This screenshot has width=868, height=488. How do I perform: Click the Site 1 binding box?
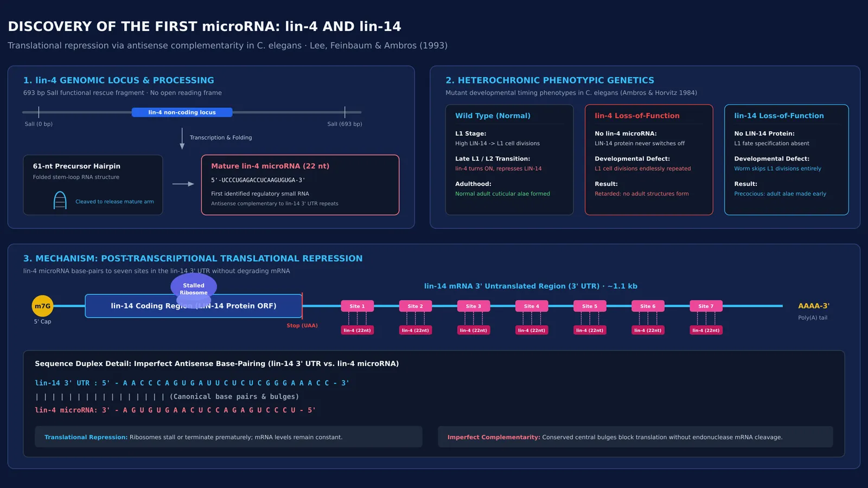[357, 306]
